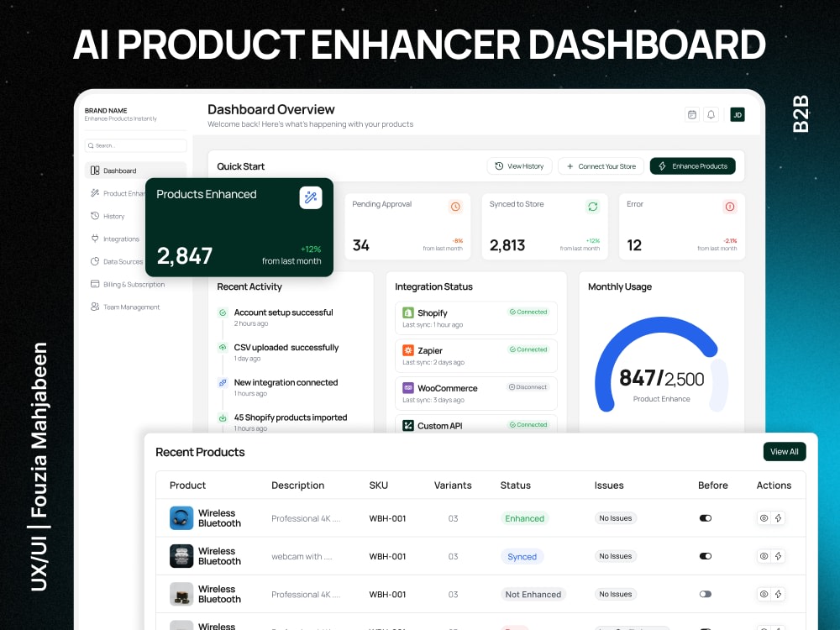
Task: Click New integration connected activity entry
Action: 286,386
